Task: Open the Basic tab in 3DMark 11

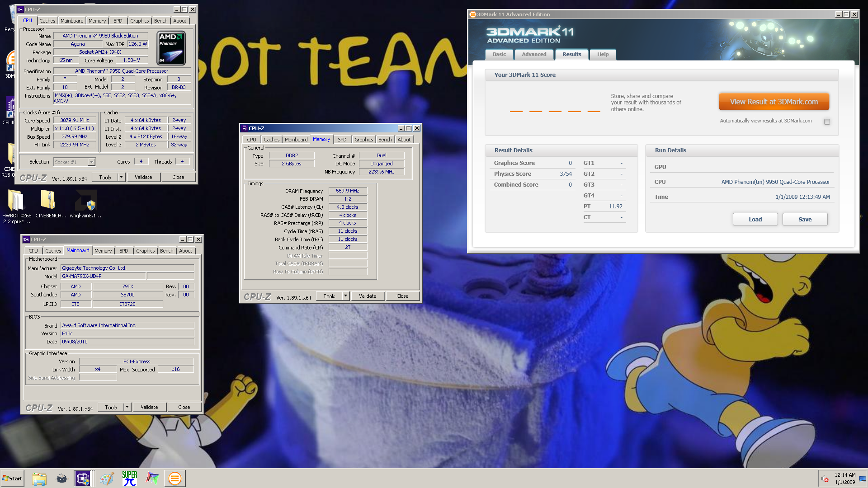Action: (x=499, y=54)
